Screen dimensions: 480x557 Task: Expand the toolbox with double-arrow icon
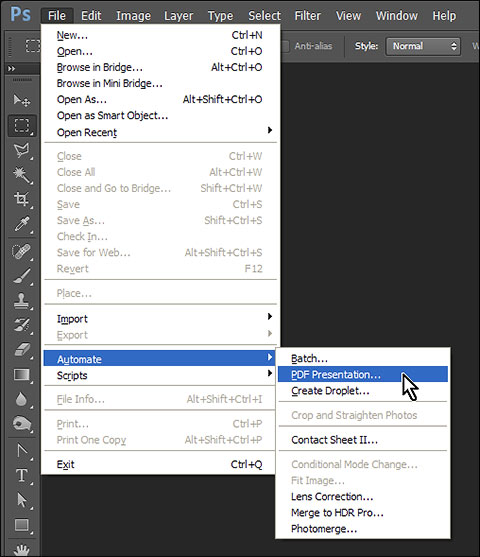tap(11, 68)
